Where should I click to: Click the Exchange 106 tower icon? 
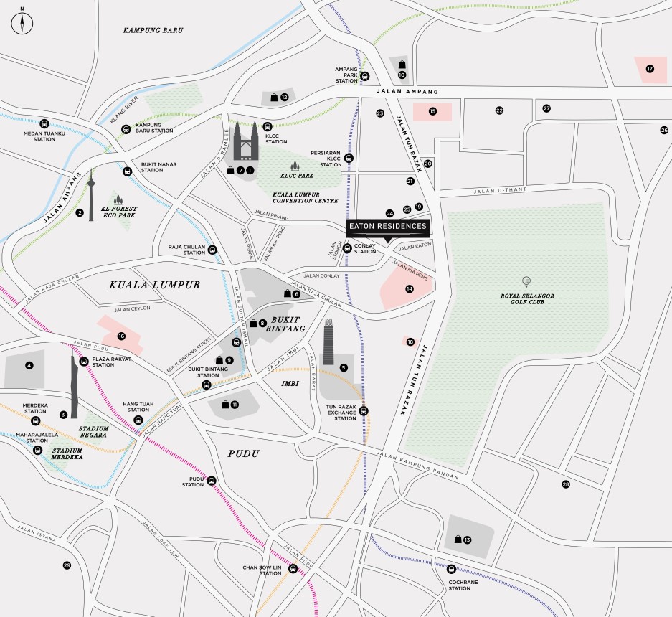(x=328, y=342)
